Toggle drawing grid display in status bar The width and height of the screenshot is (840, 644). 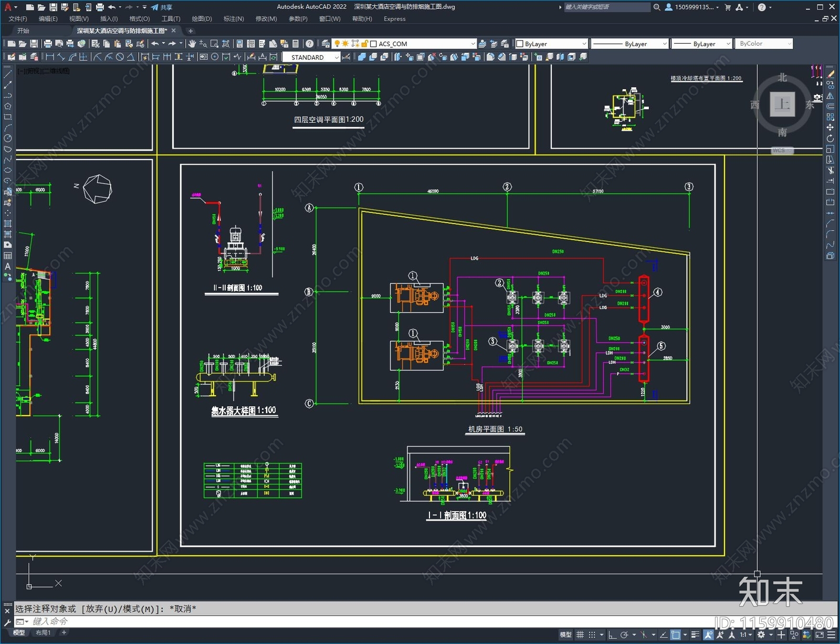[580, 635]
